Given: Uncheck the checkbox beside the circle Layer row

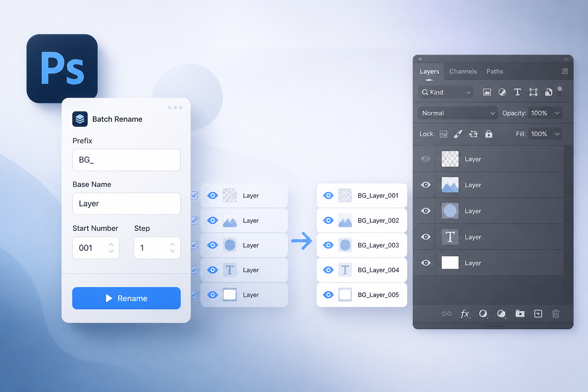Looking at the screenshot, I should coord(194,245).
